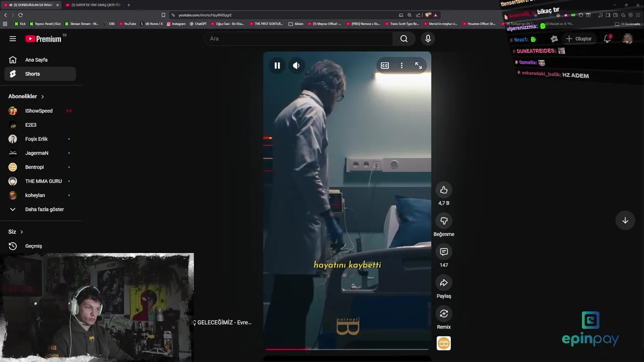Like the Short with thumbs up
The image size is (644, 362).
444,190
